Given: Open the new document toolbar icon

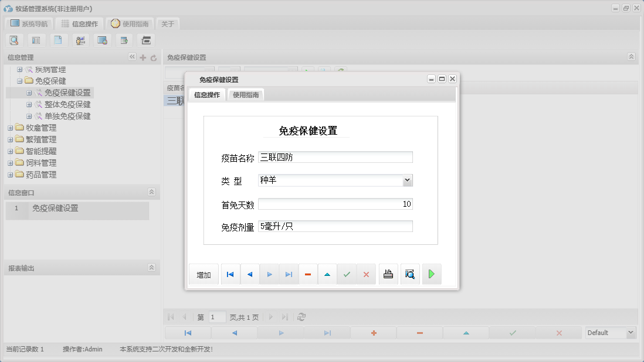Looking at the screenshot, I should click(57, 40).
